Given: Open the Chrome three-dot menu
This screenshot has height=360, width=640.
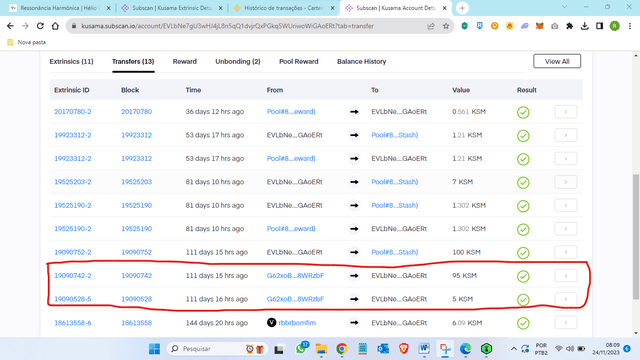Looking at the screenshot, I should (x=630, y=26).
